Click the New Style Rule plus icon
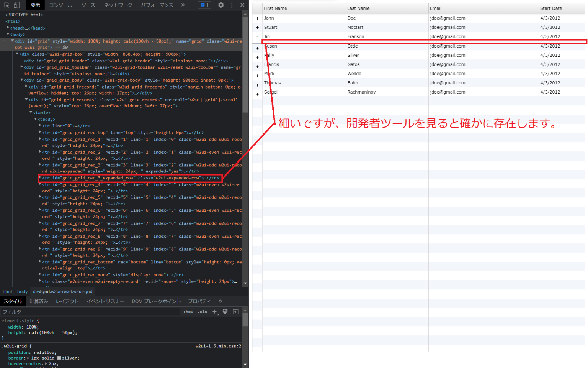The image size is (588, 368). 214,312
